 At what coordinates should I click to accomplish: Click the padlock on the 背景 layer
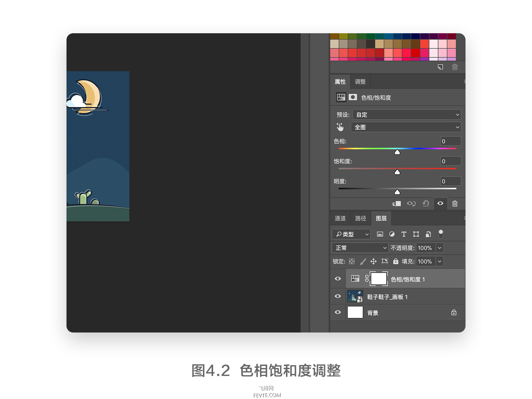point(454,313)
